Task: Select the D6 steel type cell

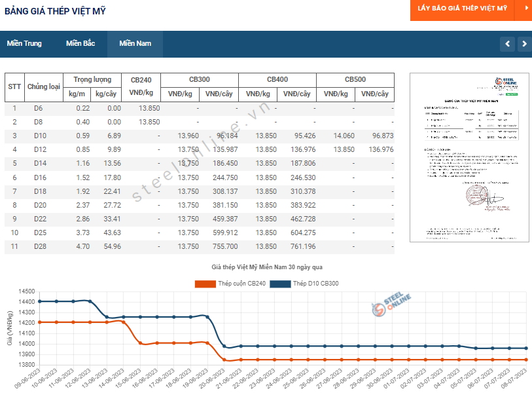Action: tap(39, 108)
